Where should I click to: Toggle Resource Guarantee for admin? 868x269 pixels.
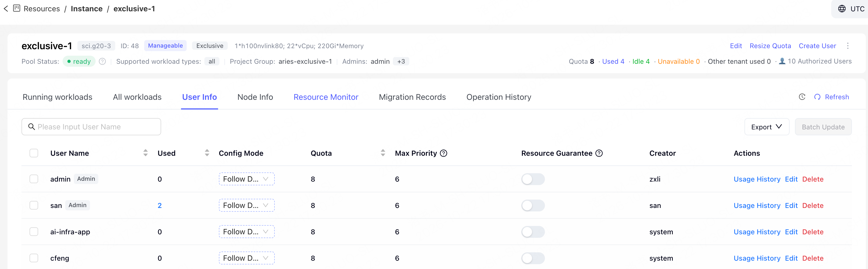click(533, 179)
